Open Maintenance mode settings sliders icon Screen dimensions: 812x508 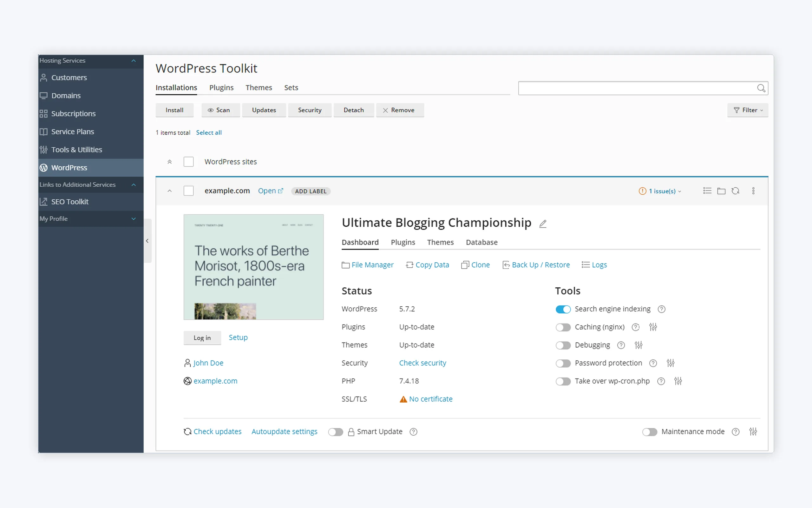[x=753, y=432]
